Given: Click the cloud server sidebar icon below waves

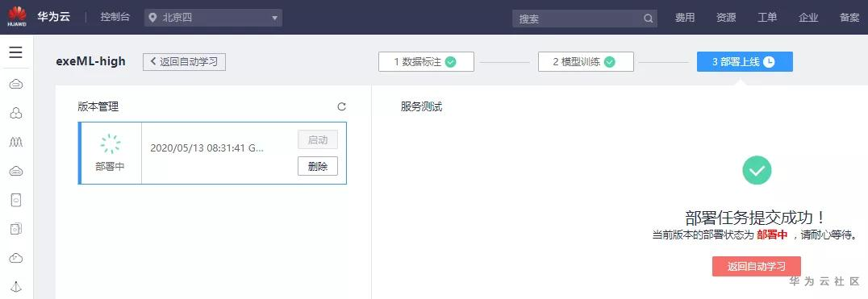Looking at the screenshot, I should pyautogui.click(x=16, y=172).
